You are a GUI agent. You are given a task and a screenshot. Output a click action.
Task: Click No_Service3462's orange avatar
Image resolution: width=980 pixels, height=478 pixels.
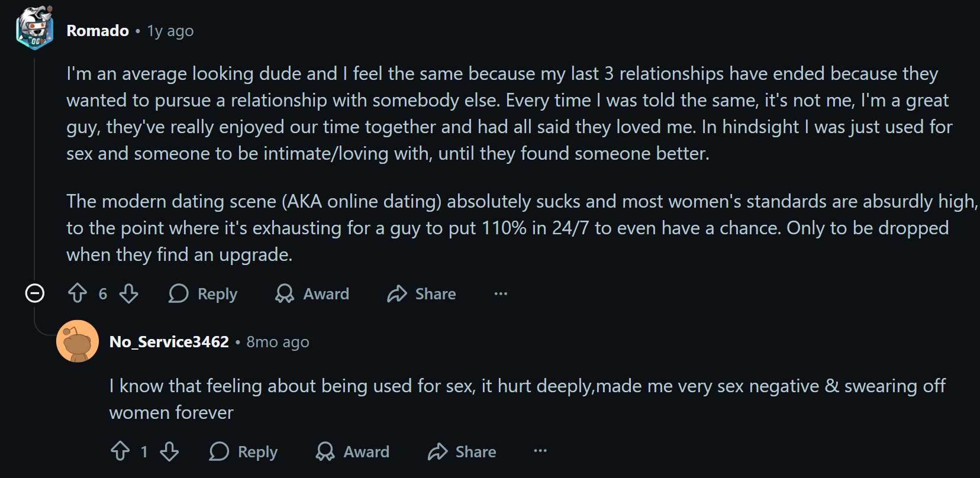coord(78,341)
